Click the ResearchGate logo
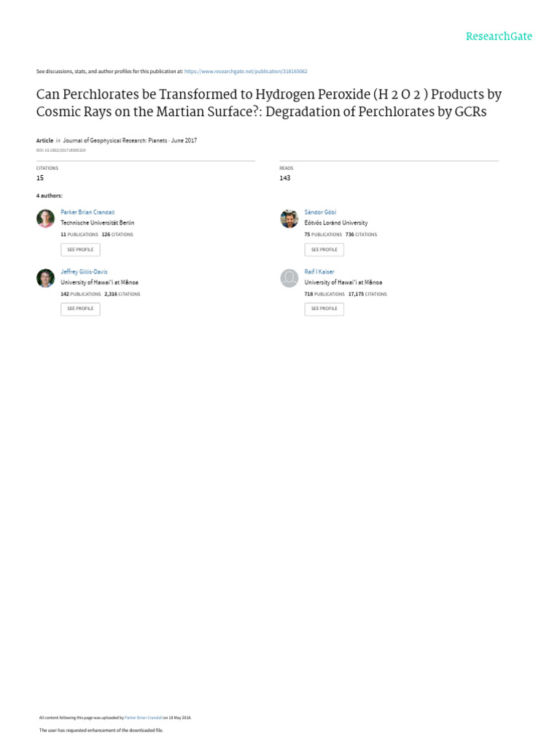560x747 pixels. (499, 36)
